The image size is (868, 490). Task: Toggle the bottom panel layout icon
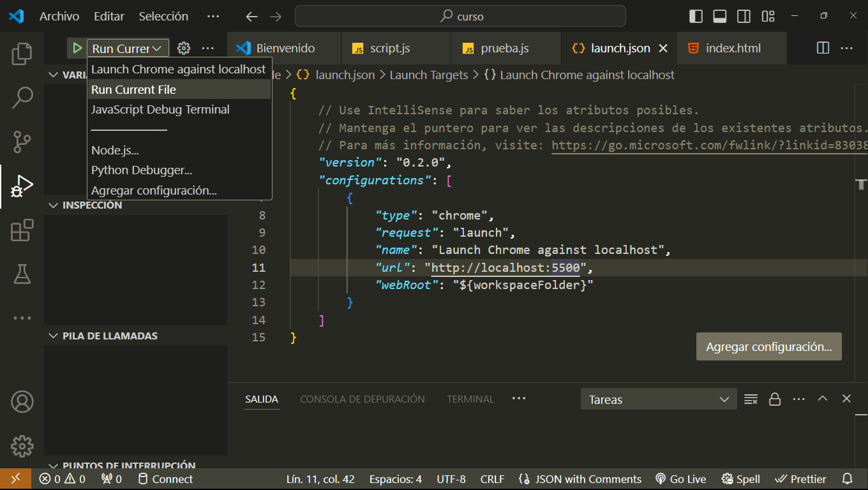(x=720, y=16)
